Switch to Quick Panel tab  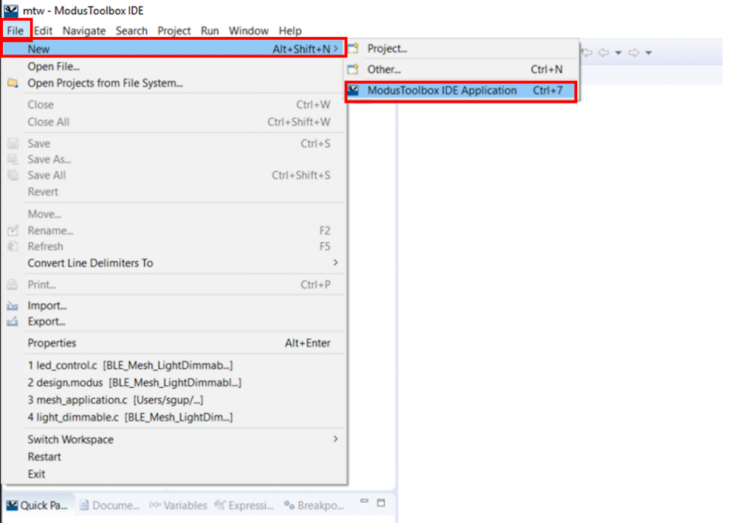38,505
